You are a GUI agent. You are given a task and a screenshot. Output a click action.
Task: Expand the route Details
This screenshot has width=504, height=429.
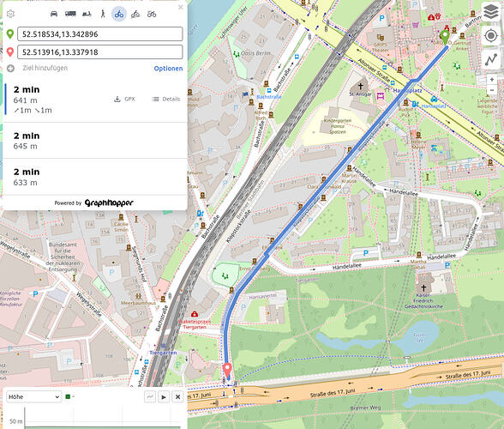point(166,100)
